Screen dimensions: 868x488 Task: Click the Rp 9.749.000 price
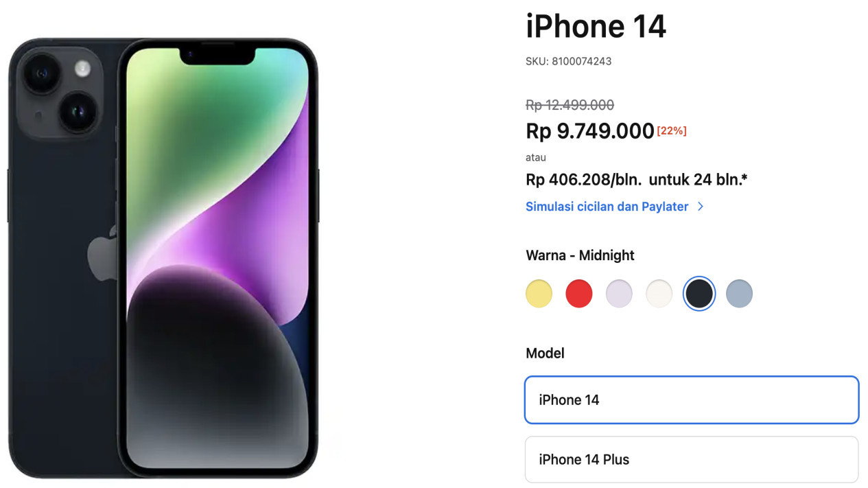pos(590,130)
